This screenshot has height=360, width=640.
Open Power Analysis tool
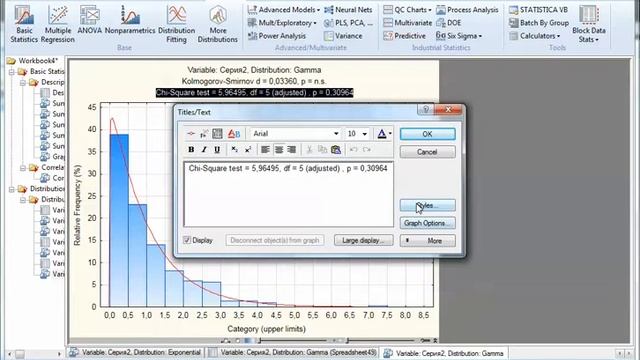pyautogui.click(x=277, y=36)
